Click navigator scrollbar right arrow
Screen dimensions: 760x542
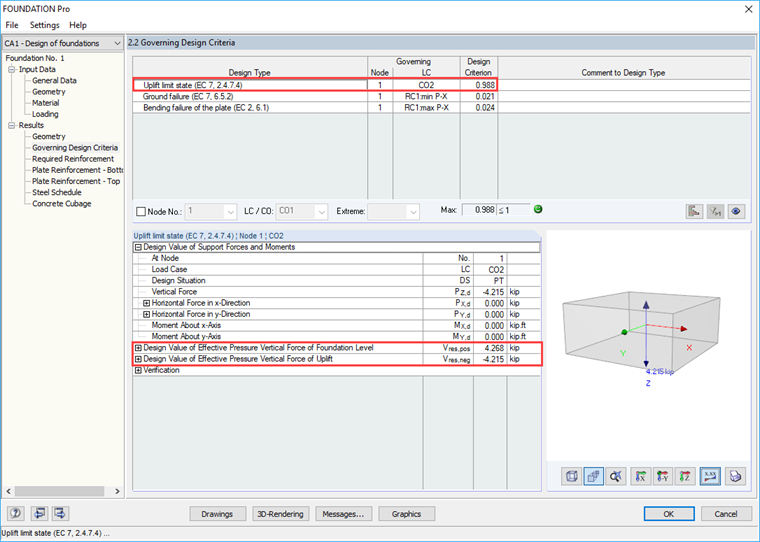pyautogui.click(x=117, y=491)
